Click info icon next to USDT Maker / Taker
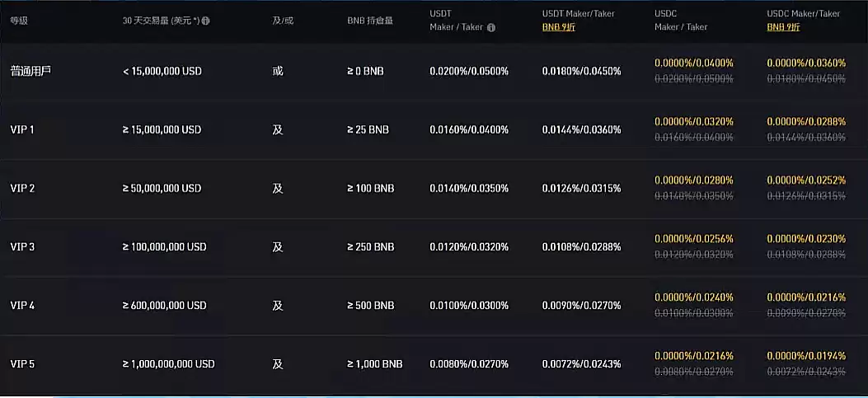Viewport: 868px width, 398px height. pyautogui.click(x=491, y=27)
